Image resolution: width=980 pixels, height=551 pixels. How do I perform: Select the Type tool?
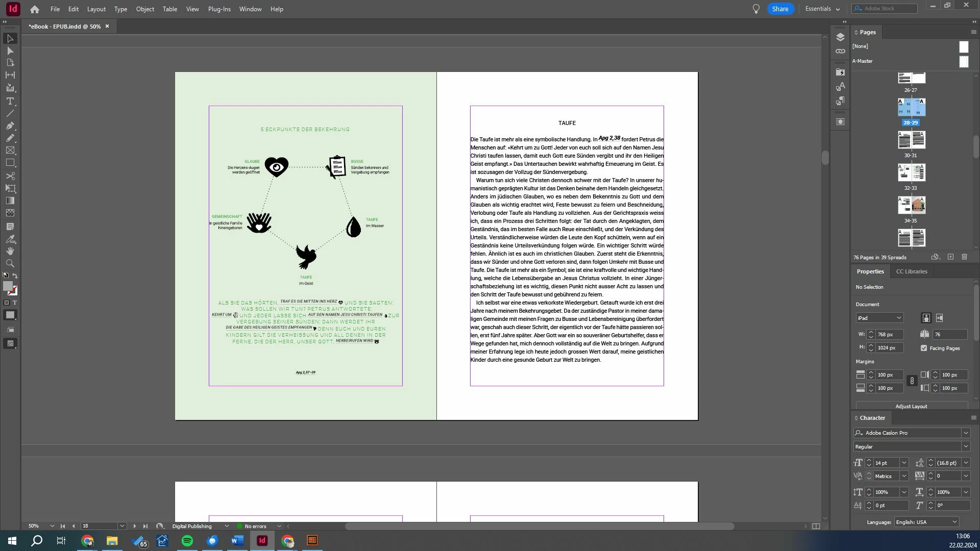(x=10, y=101)
